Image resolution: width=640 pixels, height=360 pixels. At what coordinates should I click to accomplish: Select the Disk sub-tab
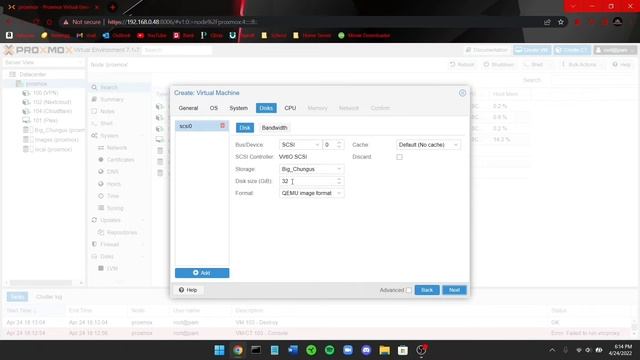click(244, 128)
